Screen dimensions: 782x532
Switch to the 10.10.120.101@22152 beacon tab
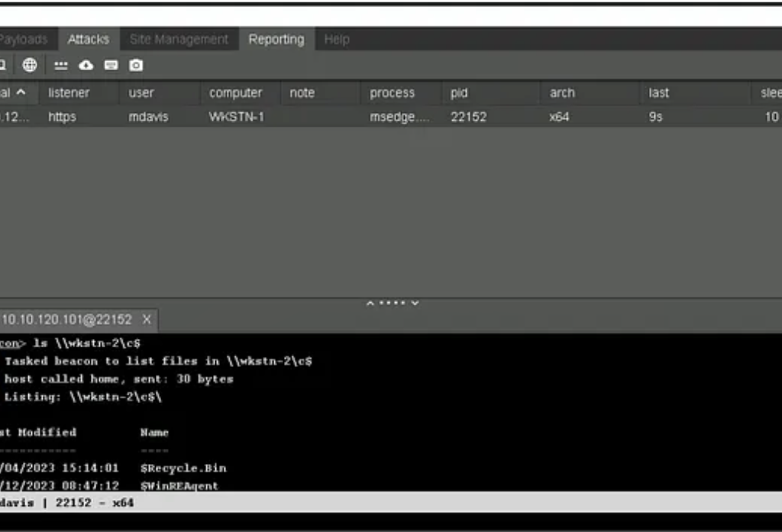tap(66, 319)
